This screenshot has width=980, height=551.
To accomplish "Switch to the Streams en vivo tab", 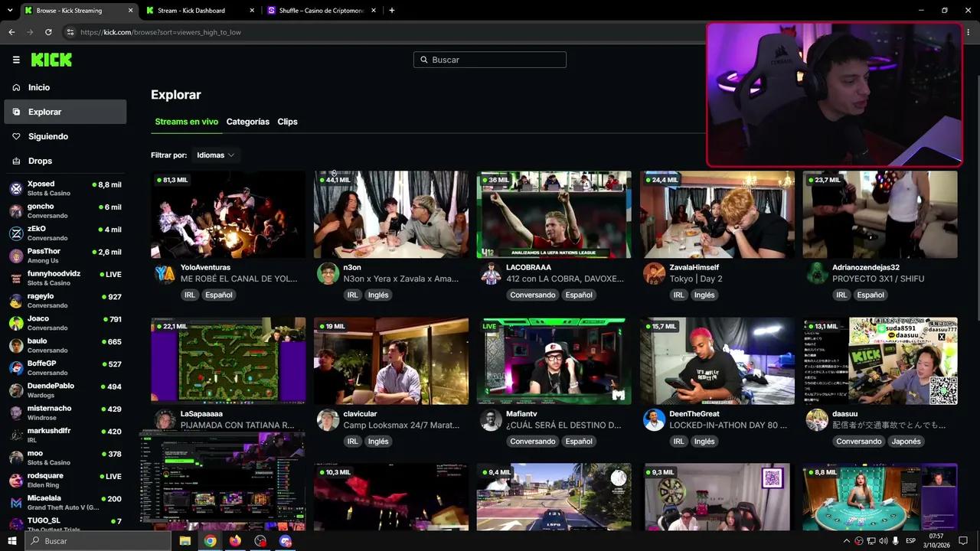I will [186, 122].
